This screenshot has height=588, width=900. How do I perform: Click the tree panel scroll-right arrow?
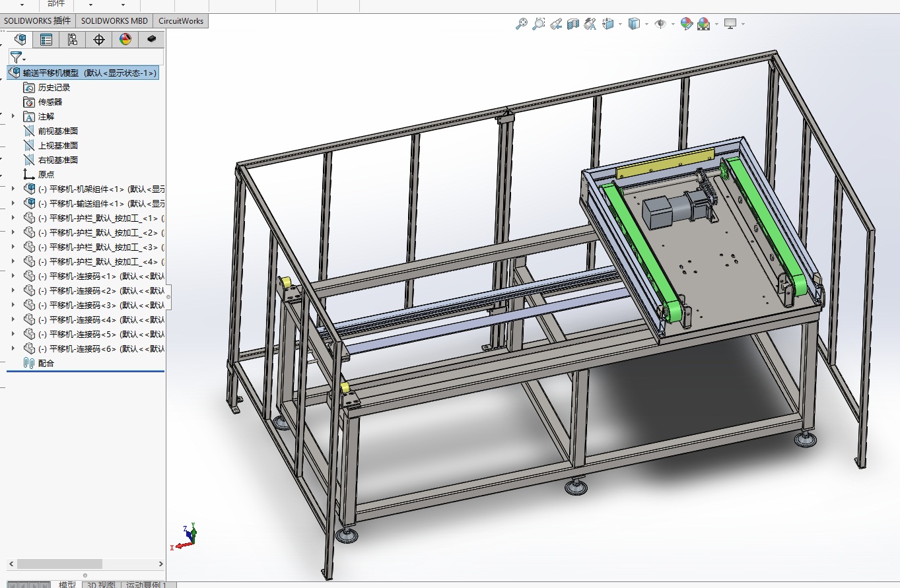click(x=161, y=564)
